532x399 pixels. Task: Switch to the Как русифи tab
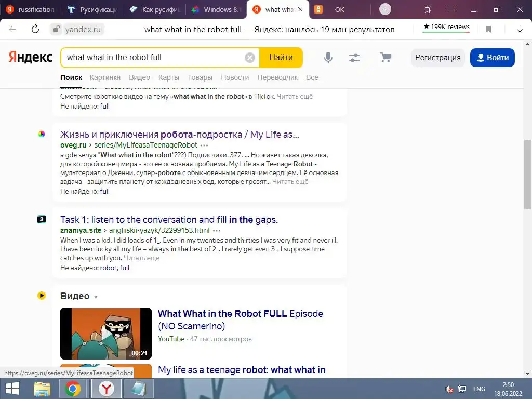[x=155, y=9]
